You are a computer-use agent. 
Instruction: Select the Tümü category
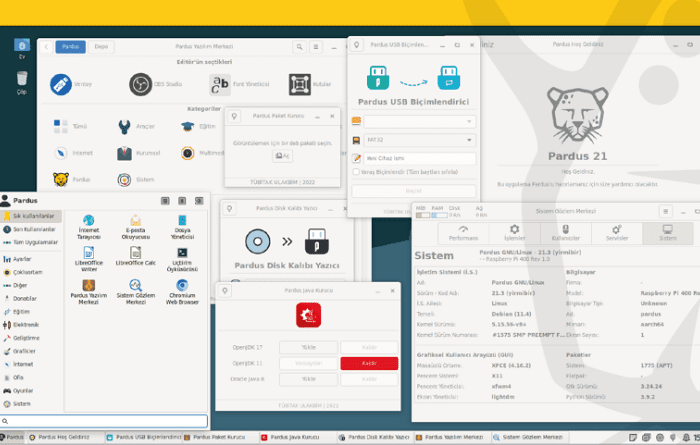(70, 126)
